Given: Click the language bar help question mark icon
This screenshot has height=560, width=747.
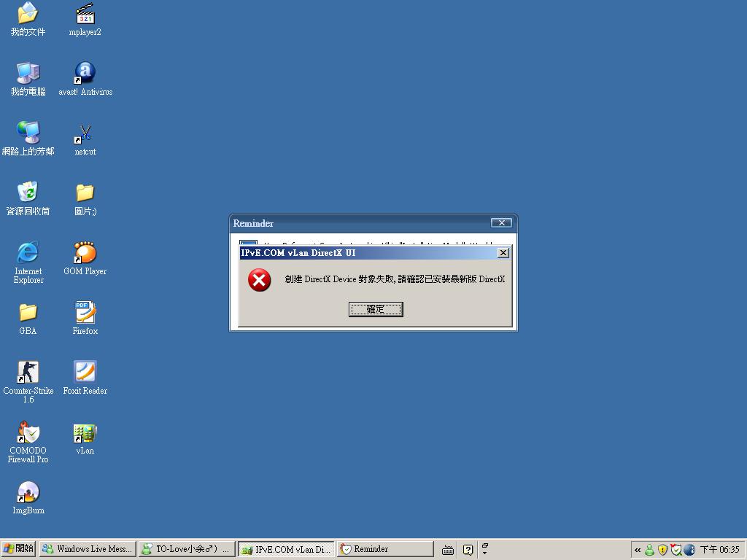Looking at the screenshot, I should tap(468, 550).
